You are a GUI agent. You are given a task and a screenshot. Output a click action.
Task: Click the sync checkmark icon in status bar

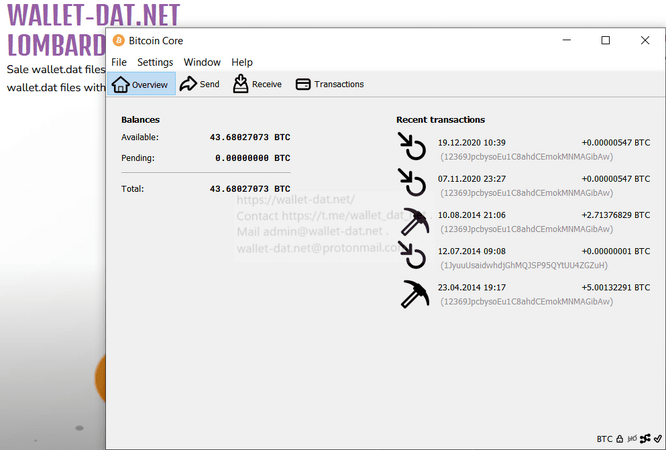point(658,439)
